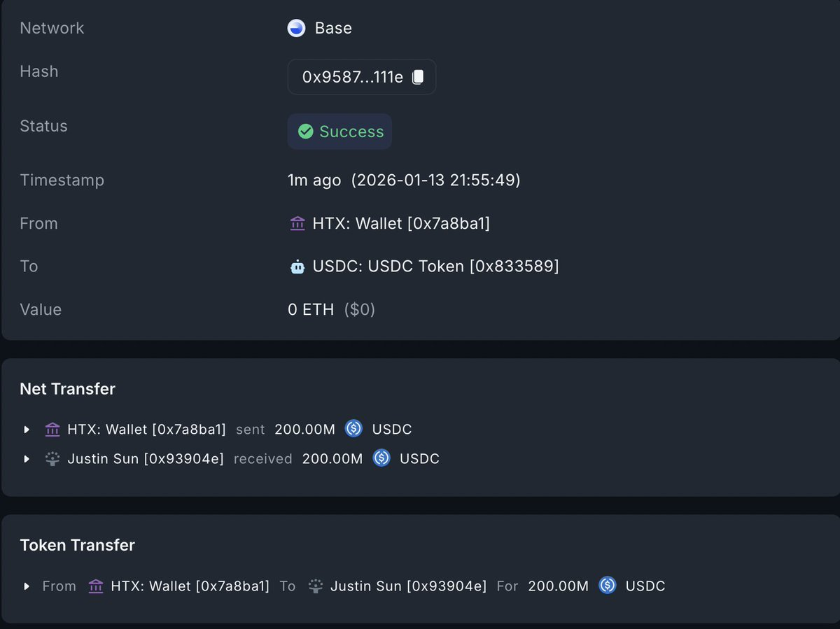This screenshot has height=629, width=840.
Task: Click the Base network logo icon
Action: (x=297, y=29)
